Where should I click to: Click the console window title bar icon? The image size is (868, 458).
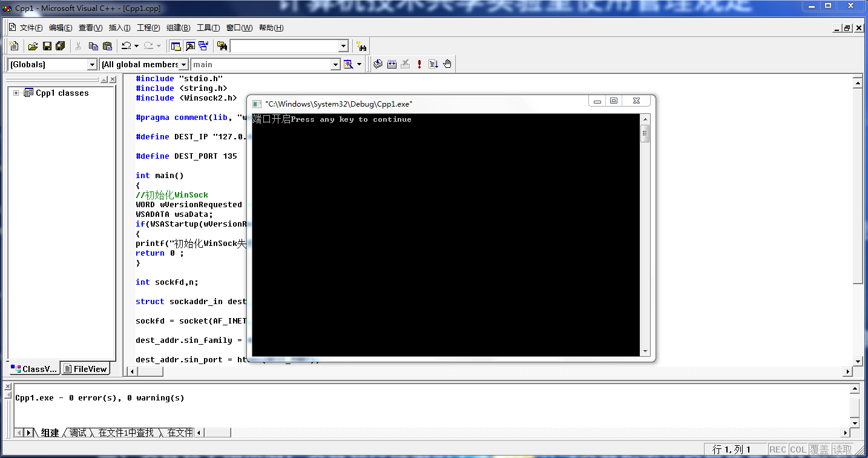[x=257, y=104]
